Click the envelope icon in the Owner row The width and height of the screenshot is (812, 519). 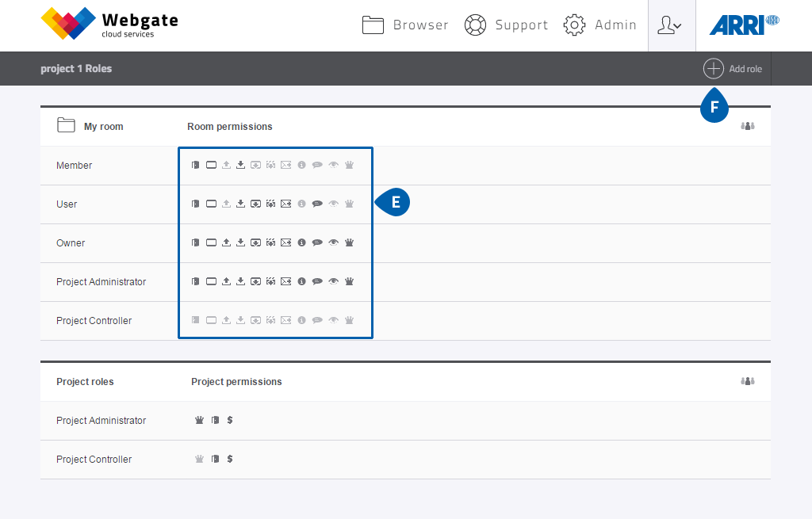285,242
